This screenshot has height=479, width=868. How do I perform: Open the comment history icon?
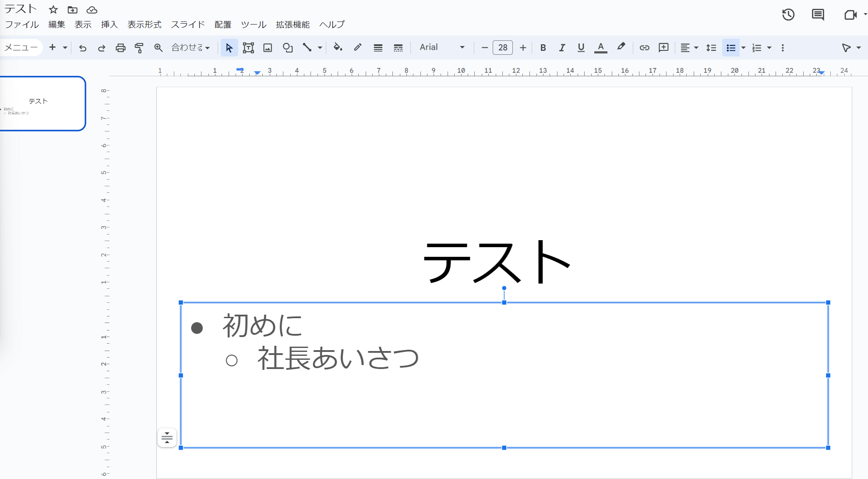(x=818, y=15)
